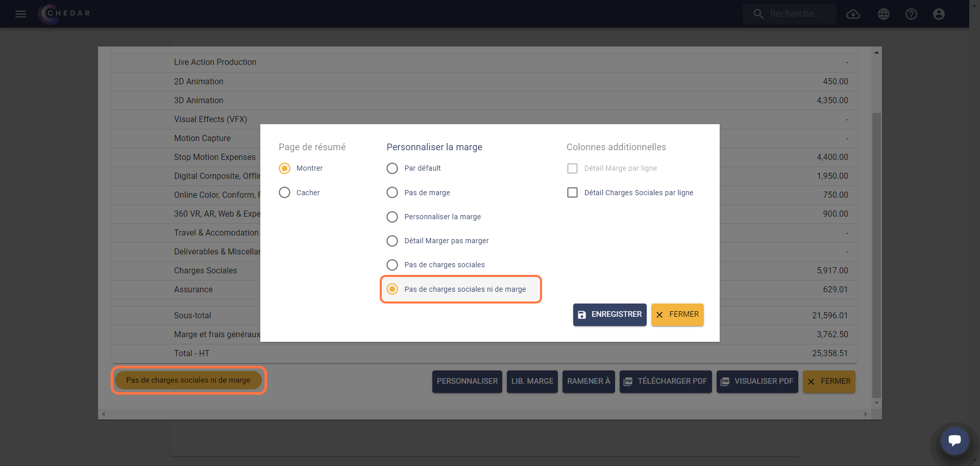
Task: Select Pas de charges sociales ni de marge
Action: pos(392,289)
